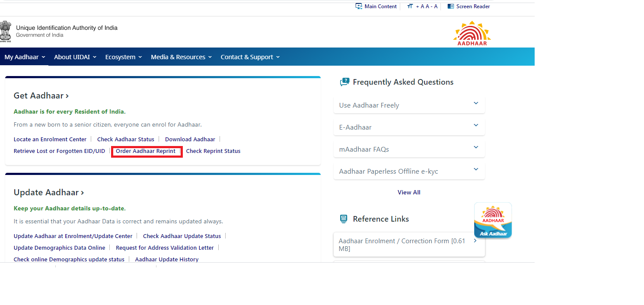Open the My Aadhaar menu
Viewport: 644px width, 305px height.
pos(21,57)
